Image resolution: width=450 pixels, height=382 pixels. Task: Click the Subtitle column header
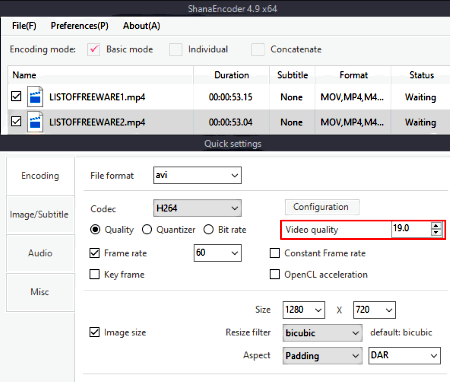(x=292, y=75)
